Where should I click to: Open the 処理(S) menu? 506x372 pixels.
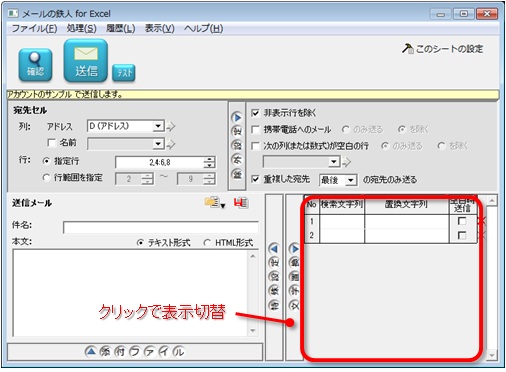81,29
